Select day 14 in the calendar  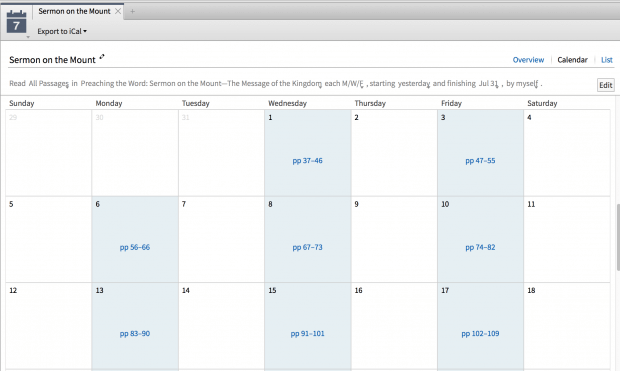(221, 327)
